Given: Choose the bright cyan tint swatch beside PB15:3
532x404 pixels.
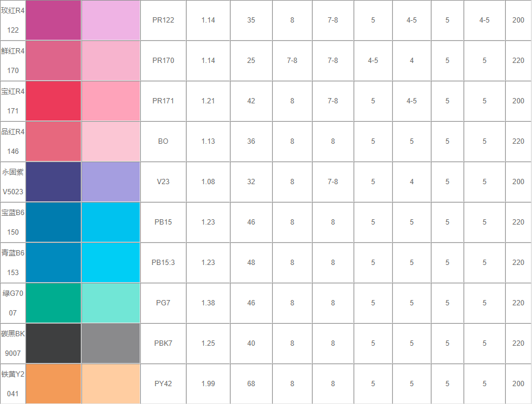Looking at the screenshot, I should pos(111,263).
